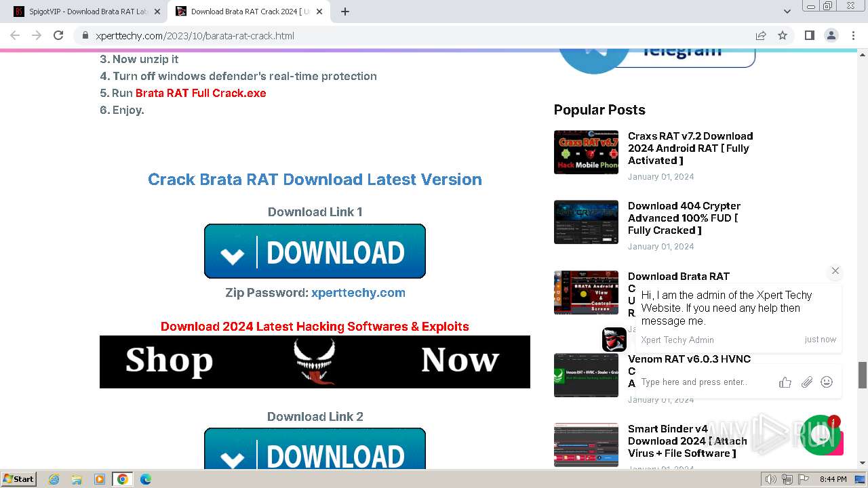
Task: Open the Windows Start menu
Action: (x=19, y=479)
